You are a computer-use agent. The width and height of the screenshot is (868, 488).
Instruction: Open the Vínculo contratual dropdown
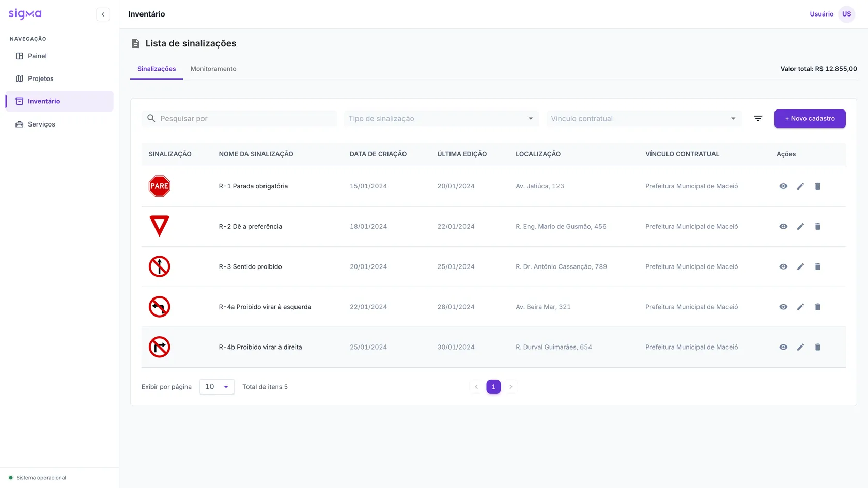click(x=644, y=118)
